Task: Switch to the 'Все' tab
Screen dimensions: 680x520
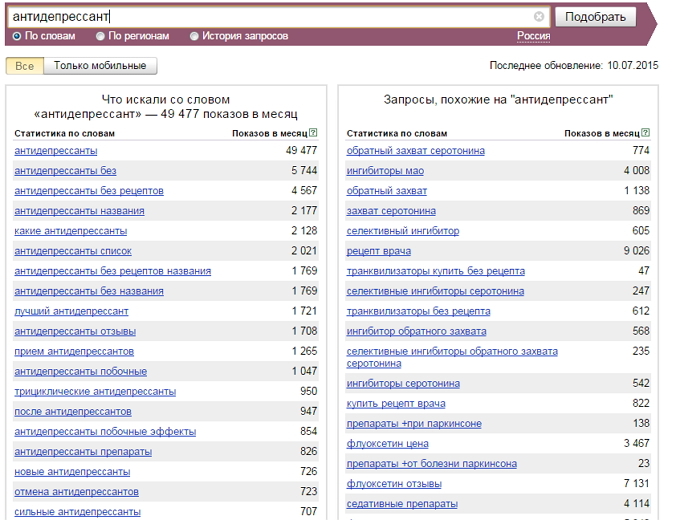Action: coord(25,66)
